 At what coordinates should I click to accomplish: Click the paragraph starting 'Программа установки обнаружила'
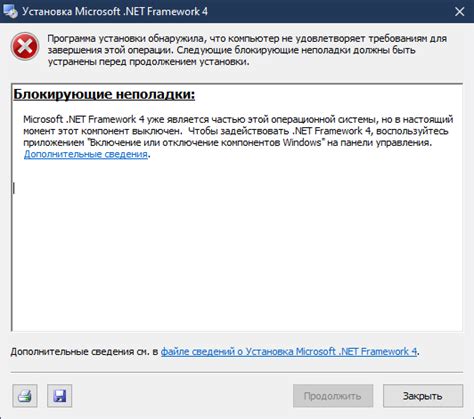pyautogui.click(x=247, y=50)
